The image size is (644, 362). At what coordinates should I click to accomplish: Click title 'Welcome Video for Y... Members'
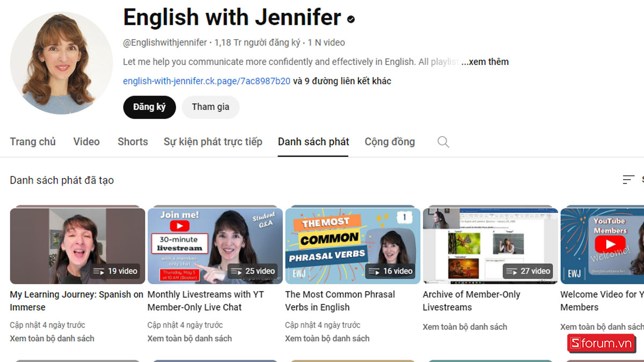[x=602, y=301]
